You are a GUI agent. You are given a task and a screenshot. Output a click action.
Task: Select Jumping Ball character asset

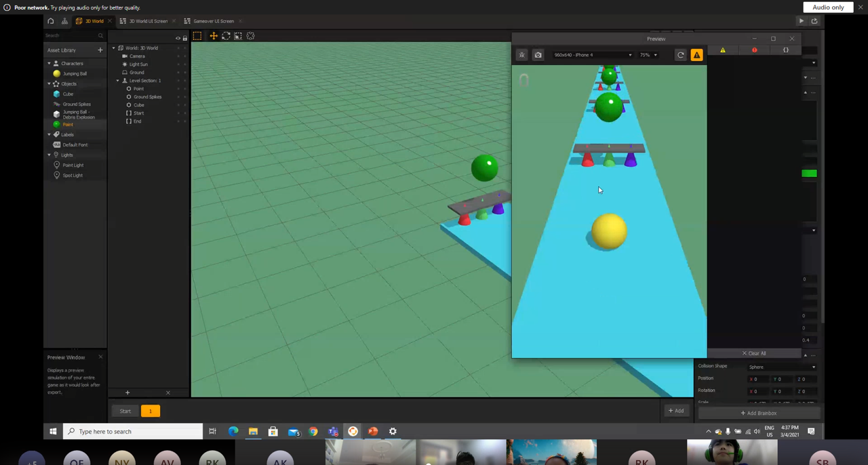point(75,74)
